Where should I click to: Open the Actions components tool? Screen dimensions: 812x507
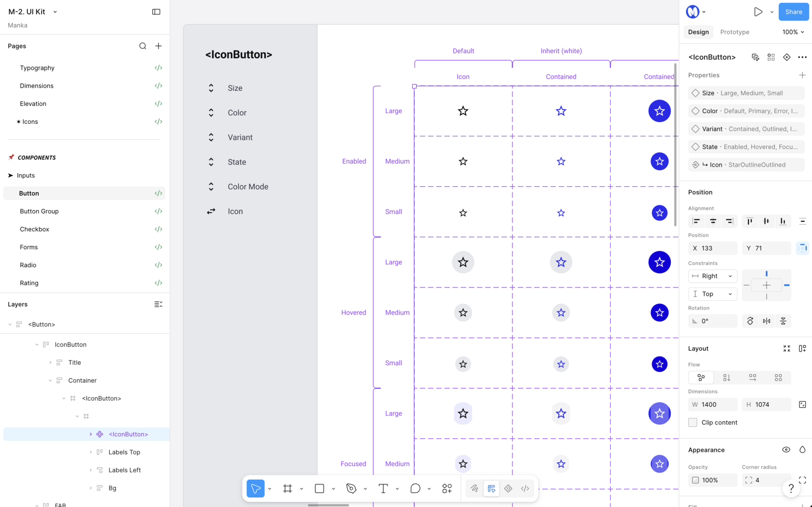[447, 489]
